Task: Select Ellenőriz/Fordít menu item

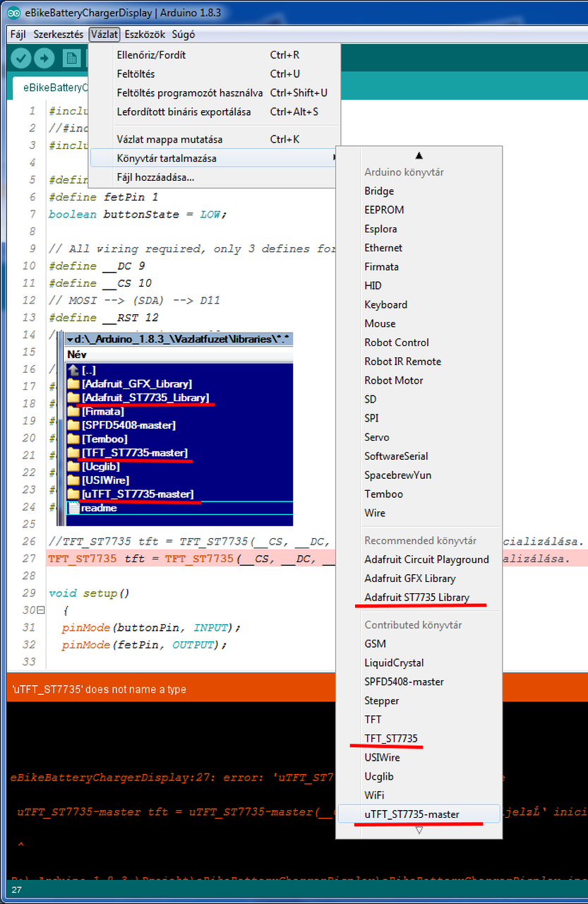Action: pos(215,55)
